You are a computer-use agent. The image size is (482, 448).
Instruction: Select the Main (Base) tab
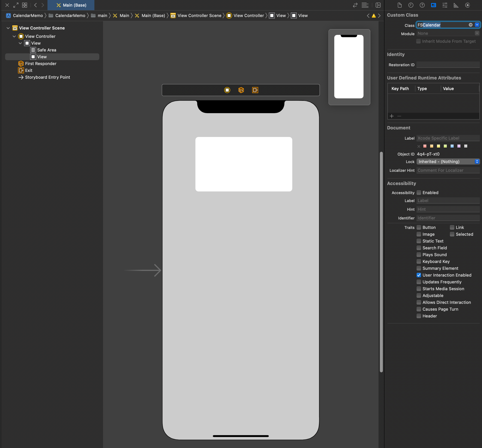pos(71,5)
